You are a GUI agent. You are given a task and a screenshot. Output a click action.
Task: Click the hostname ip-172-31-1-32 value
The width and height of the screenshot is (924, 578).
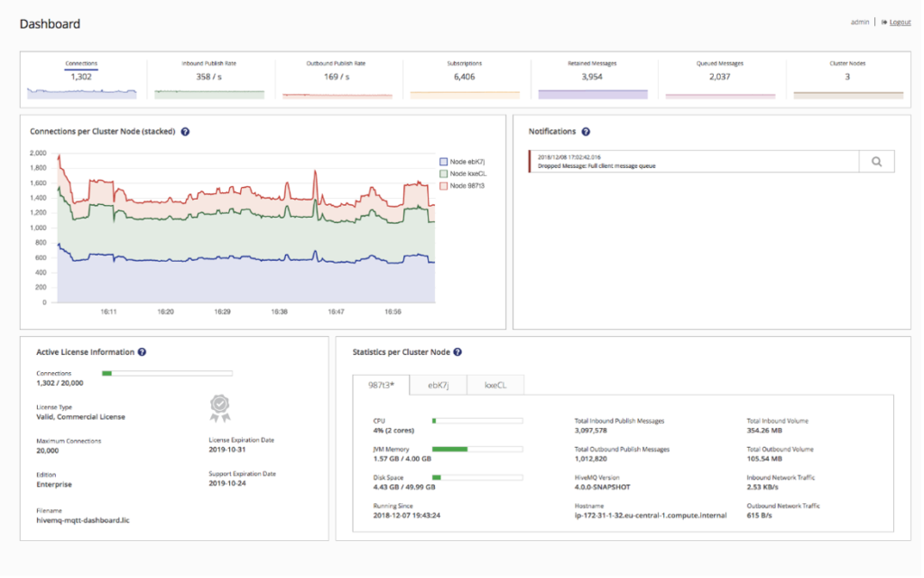[x=651, y=516]
